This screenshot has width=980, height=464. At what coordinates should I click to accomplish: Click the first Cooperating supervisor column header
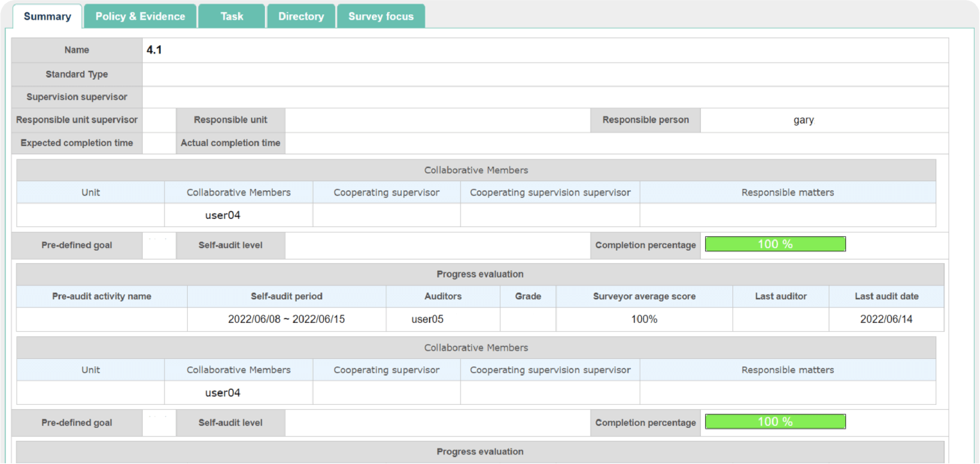coord(386,192)
